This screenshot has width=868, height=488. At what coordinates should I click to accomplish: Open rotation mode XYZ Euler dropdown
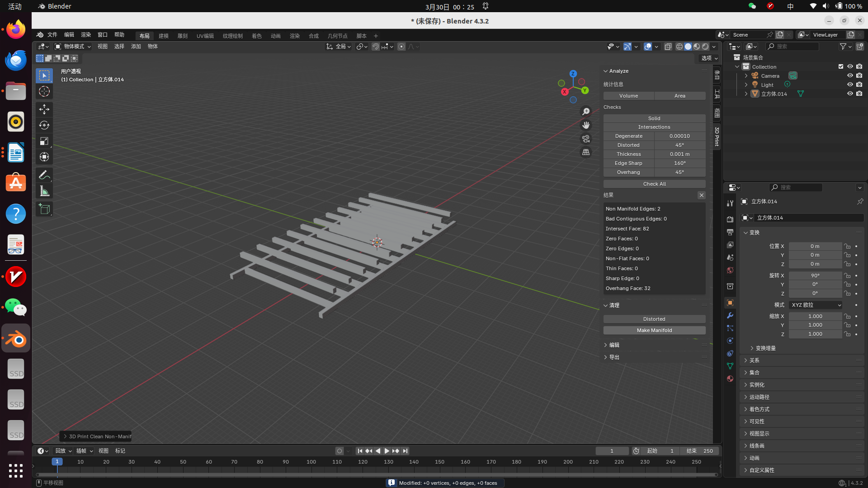click(816, 305)
